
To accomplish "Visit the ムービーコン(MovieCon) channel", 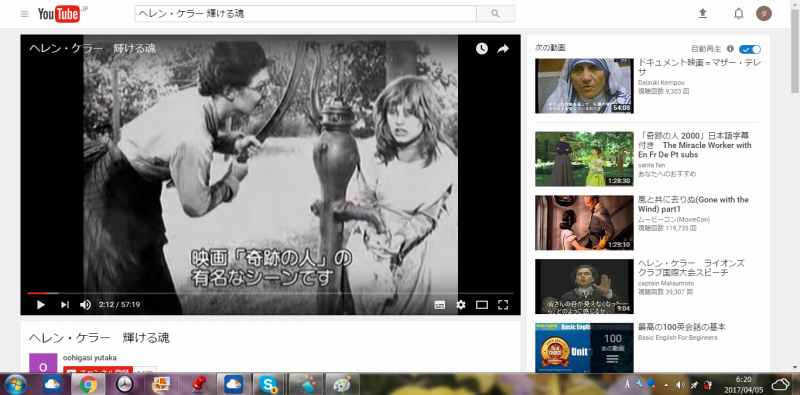I will tap(673, 219).
